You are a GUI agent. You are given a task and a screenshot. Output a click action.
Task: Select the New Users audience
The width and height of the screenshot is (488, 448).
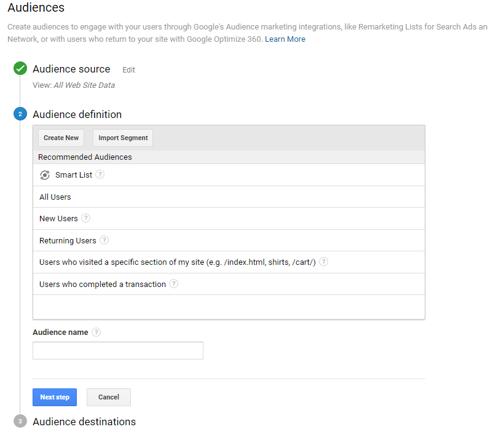click(x=229, y=219)
